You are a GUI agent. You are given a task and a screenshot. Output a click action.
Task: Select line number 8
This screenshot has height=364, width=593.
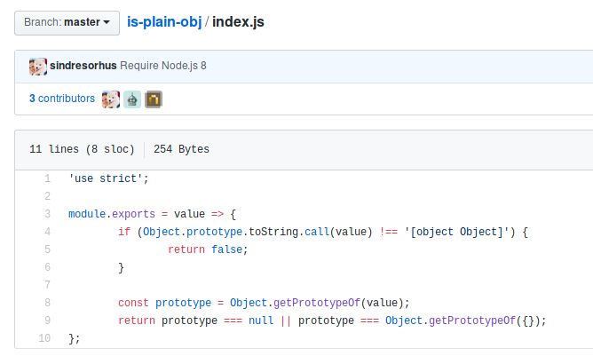46,304
